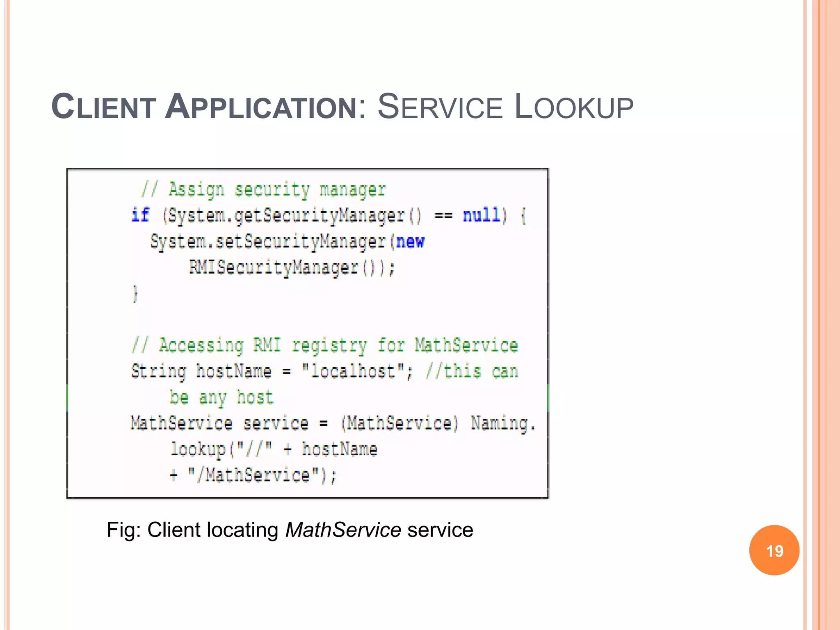Click the line "System.setSecurityManager(new"

(288, 242)
